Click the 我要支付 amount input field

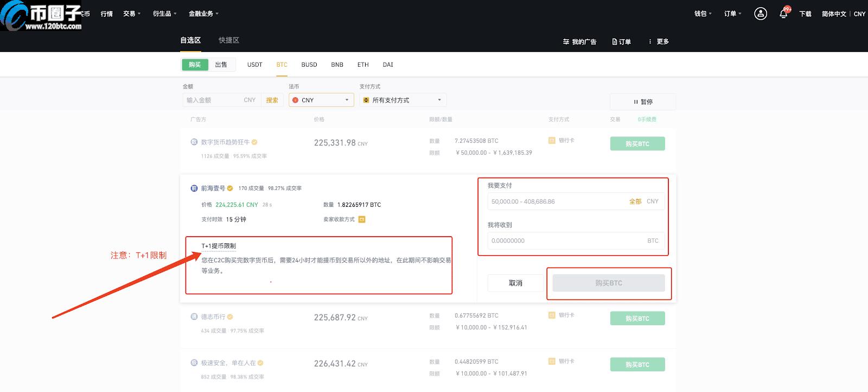pyautogui.click(x=576, y=201)
